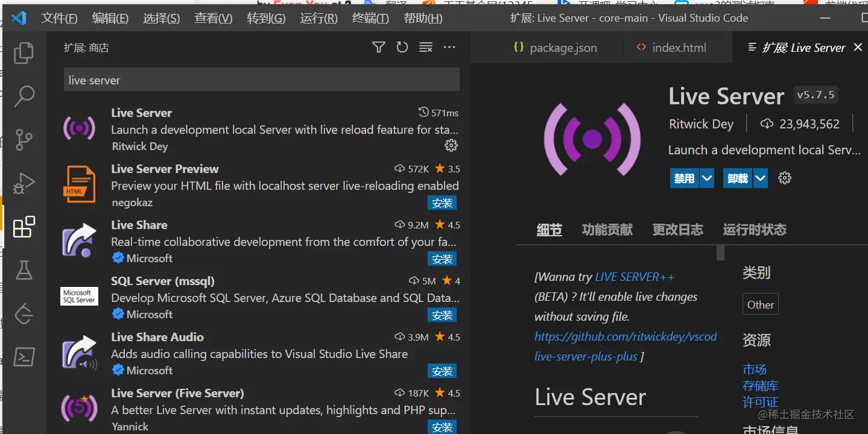
Task: Open the terminal panel icon in activity bar
Action: 24,357
